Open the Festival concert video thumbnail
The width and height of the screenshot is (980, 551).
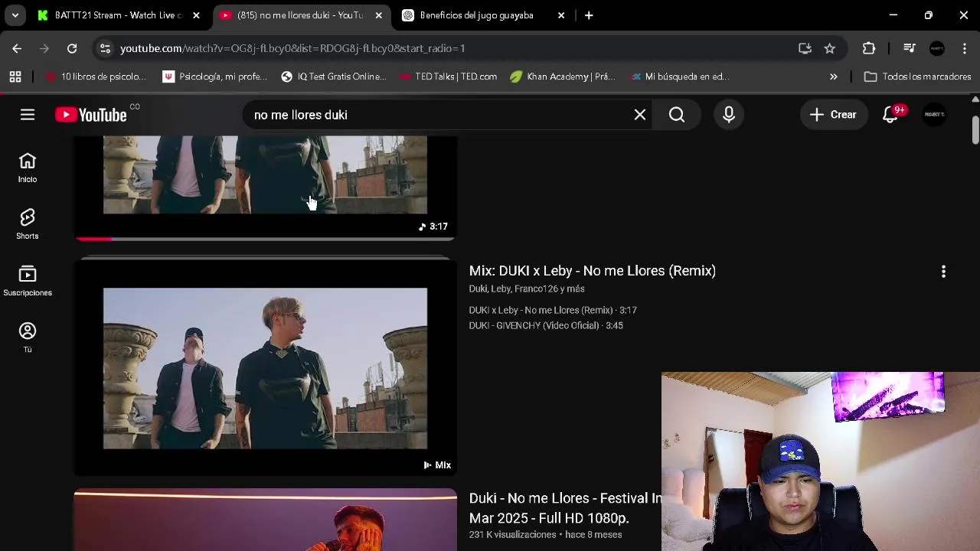pos(265,520)
